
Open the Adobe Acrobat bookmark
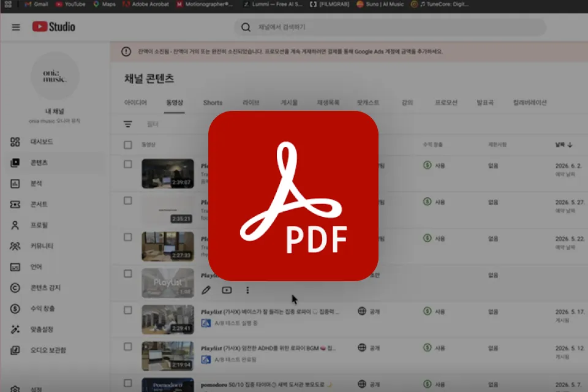[146, 4]
